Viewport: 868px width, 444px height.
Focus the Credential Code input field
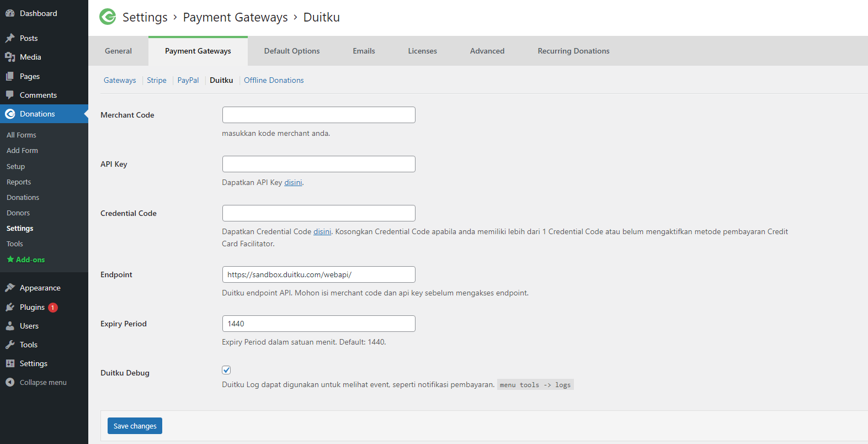tap(319, 213)
